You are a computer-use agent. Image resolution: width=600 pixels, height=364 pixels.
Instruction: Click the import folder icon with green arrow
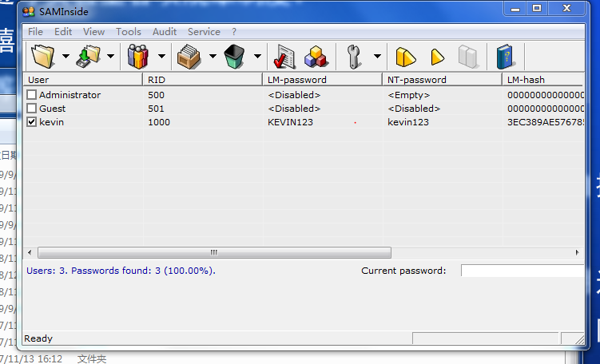pos(89,57)
